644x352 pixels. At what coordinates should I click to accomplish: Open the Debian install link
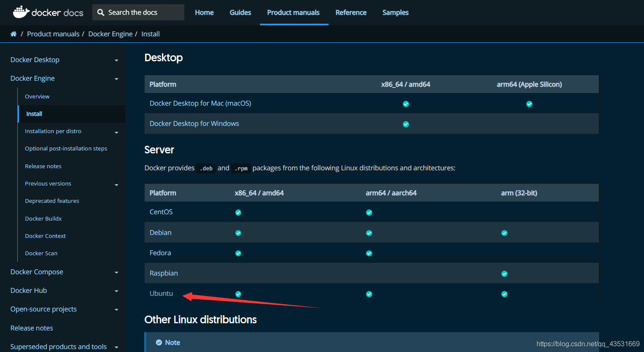click(x=161, y=232)
